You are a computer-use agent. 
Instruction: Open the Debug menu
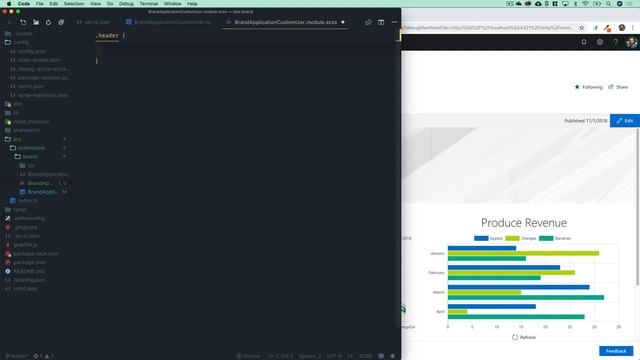click(x=126, y=4)
